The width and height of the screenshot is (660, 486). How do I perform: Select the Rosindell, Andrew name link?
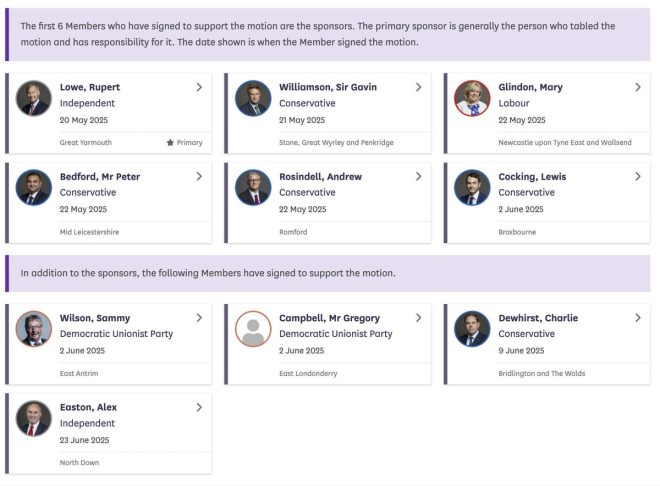320,177
